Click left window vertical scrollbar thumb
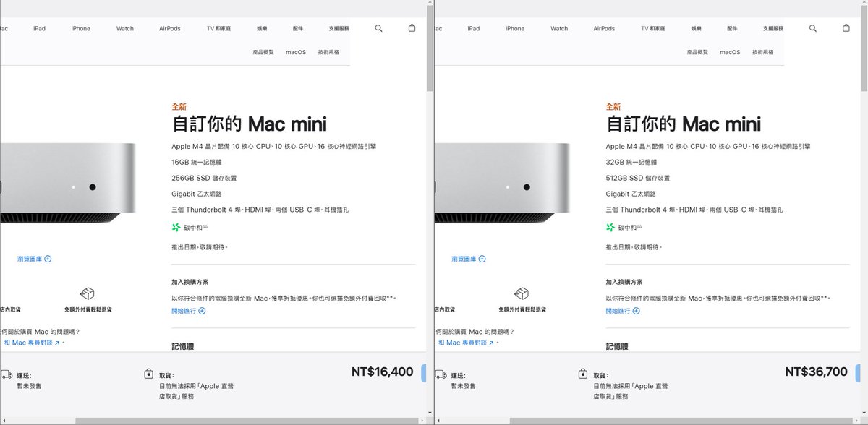868x425 pixels. click(x=430, y=48)
